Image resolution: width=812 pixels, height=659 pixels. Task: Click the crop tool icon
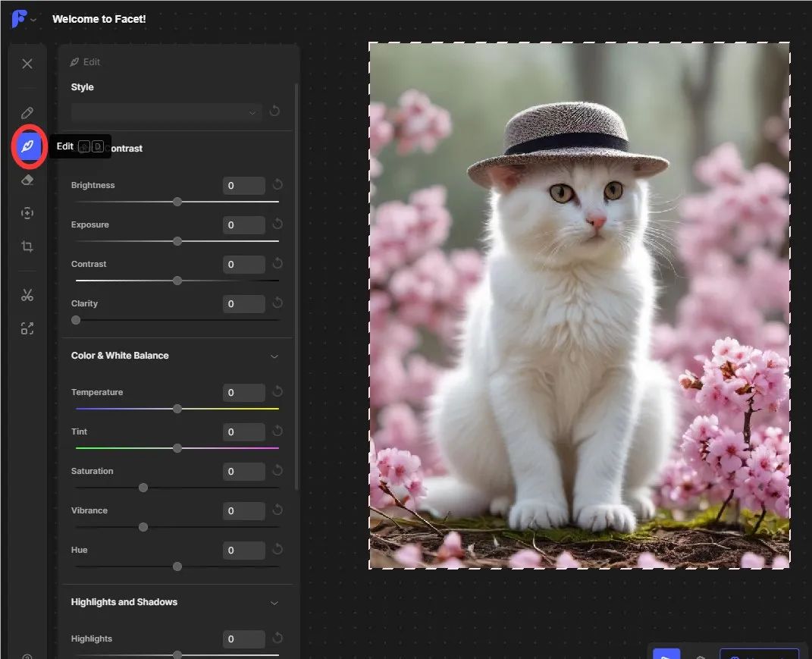point(27,246)
